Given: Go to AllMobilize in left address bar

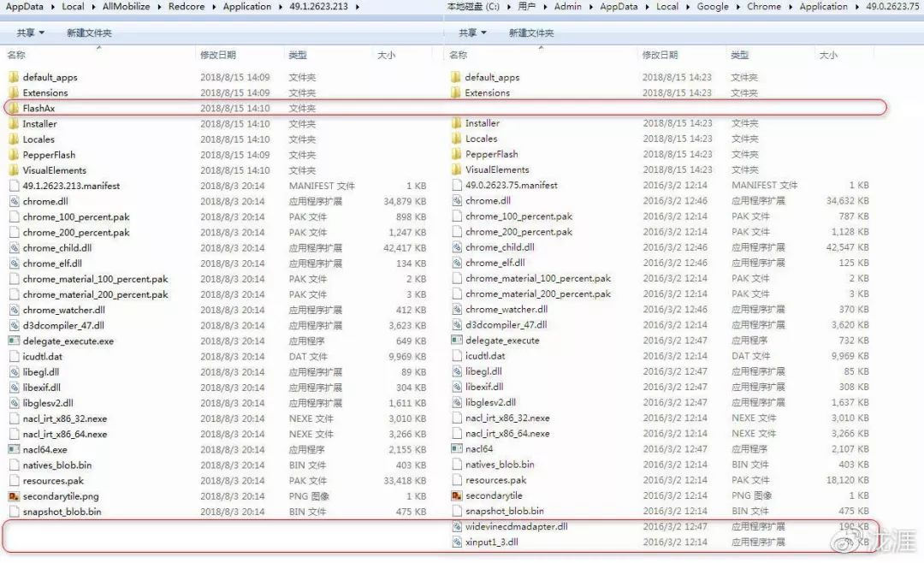Looking at the screenshot, I should pos(126,7).
